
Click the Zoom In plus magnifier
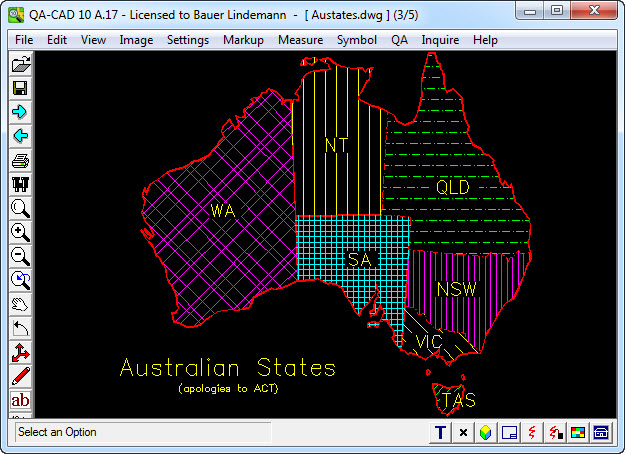click(21, 232)
